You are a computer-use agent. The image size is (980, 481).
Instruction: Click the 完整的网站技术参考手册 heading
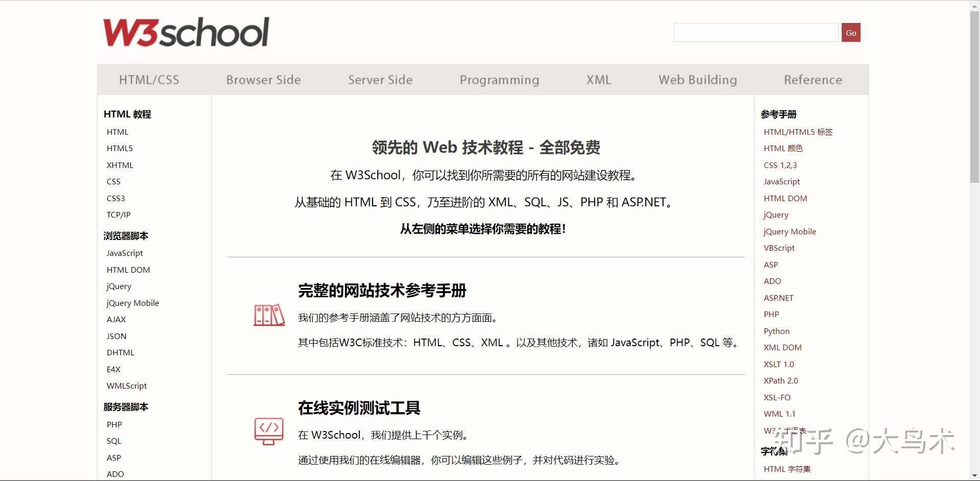coord(382,290)
